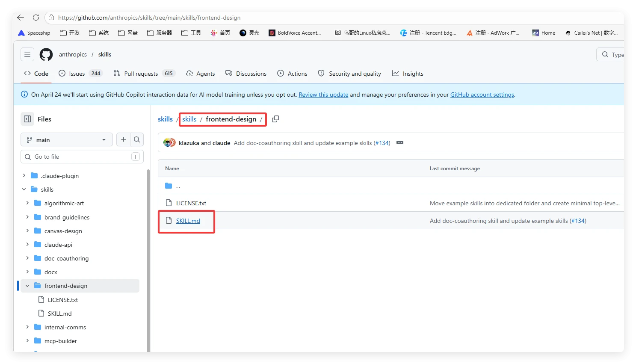Expand the docx folder
The image size is (636, 364).
(27, 272)
